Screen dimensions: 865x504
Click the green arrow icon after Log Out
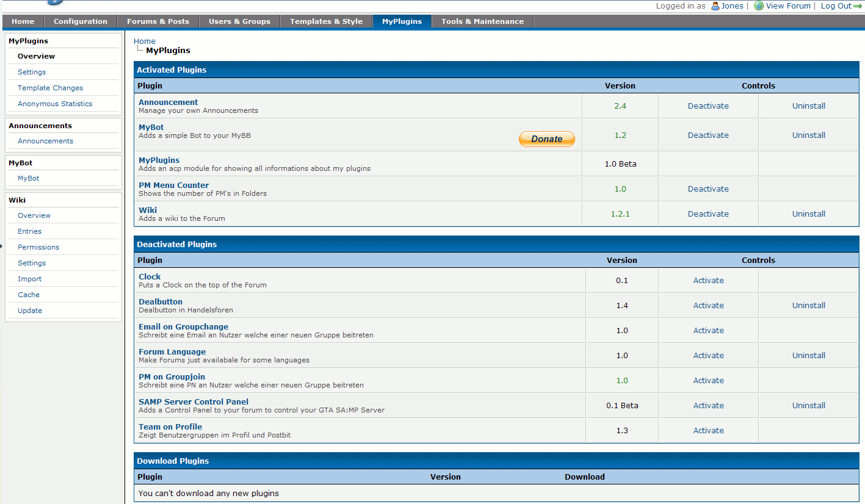(858, 6)
